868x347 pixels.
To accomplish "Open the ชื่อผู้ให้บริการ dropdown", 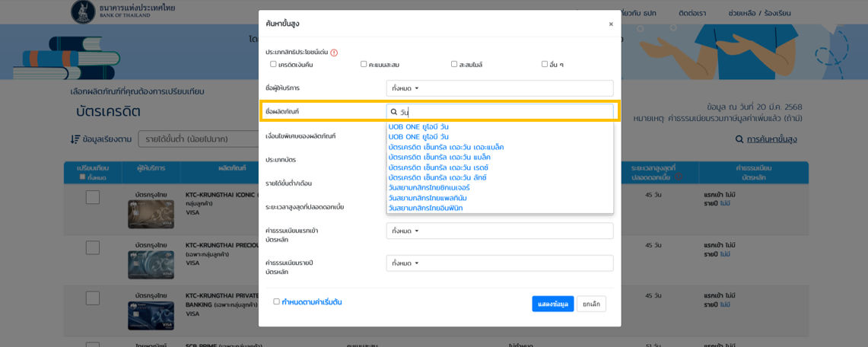I will click(500, 88).
